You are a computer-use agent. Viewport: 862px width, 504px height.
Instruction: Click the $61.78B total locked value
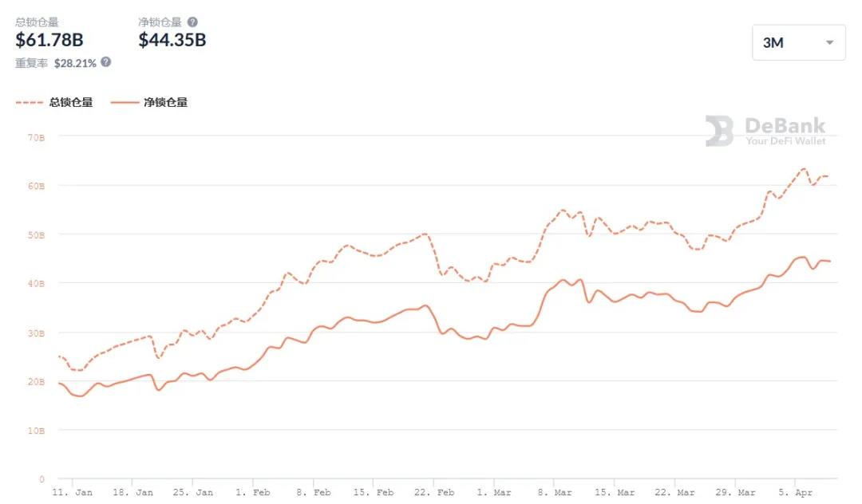tap(49, 40)
